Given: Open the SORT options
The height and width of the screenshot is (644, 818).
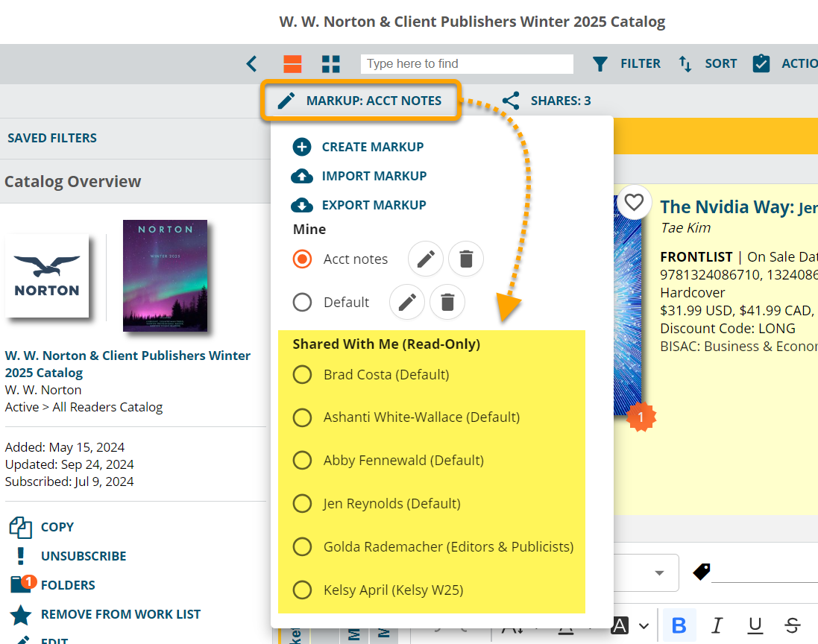Looking at the screenshot, I should (x=708, y=63).
